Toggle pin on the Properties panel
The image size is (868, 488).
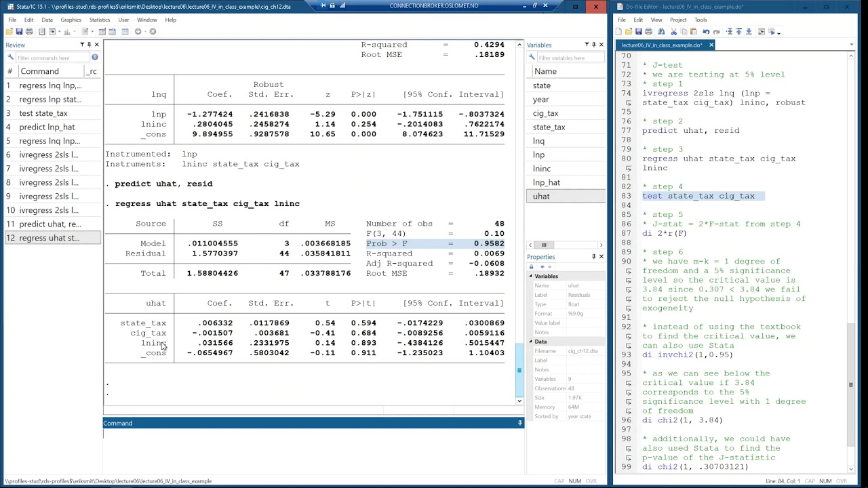(x=593, y=257)
